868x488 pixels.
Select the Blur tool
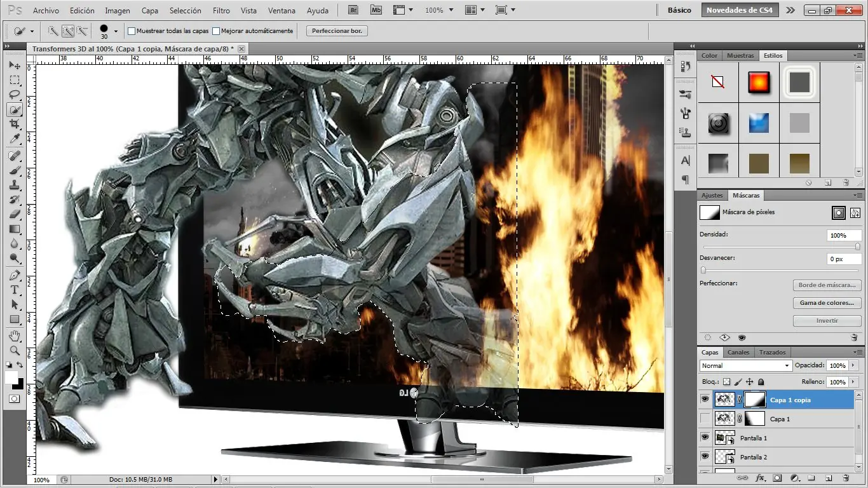[x=14, y=243]
